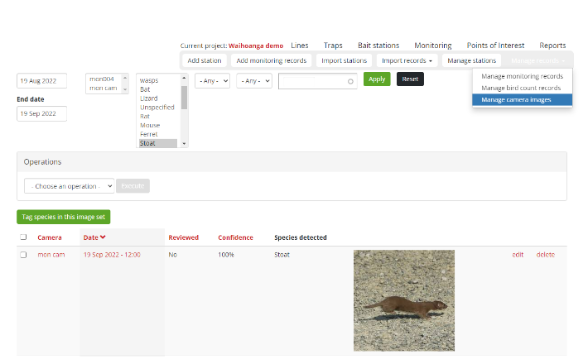Sort by the Confidence column
This screenshot has height=364, width=588.
pos(235,237)
